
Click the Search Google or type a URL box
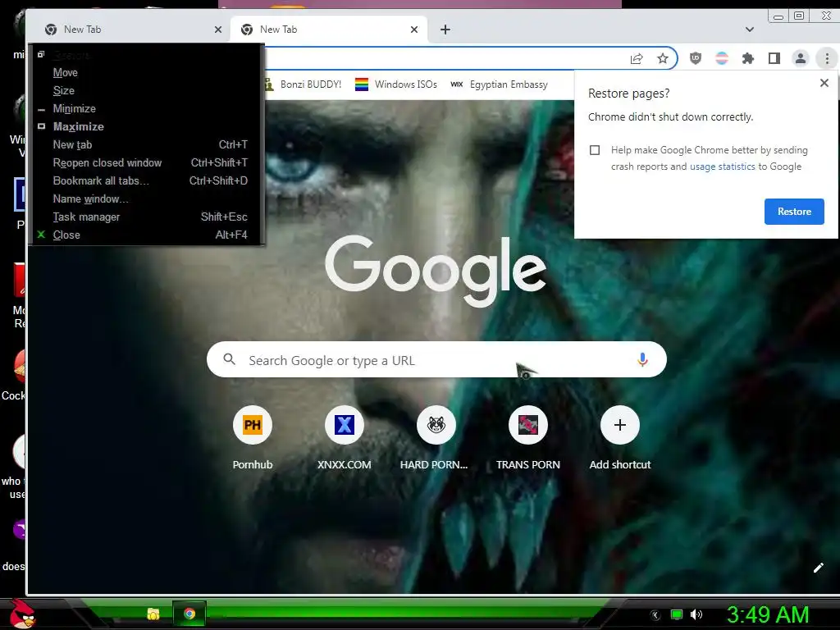tap(436, 359)
